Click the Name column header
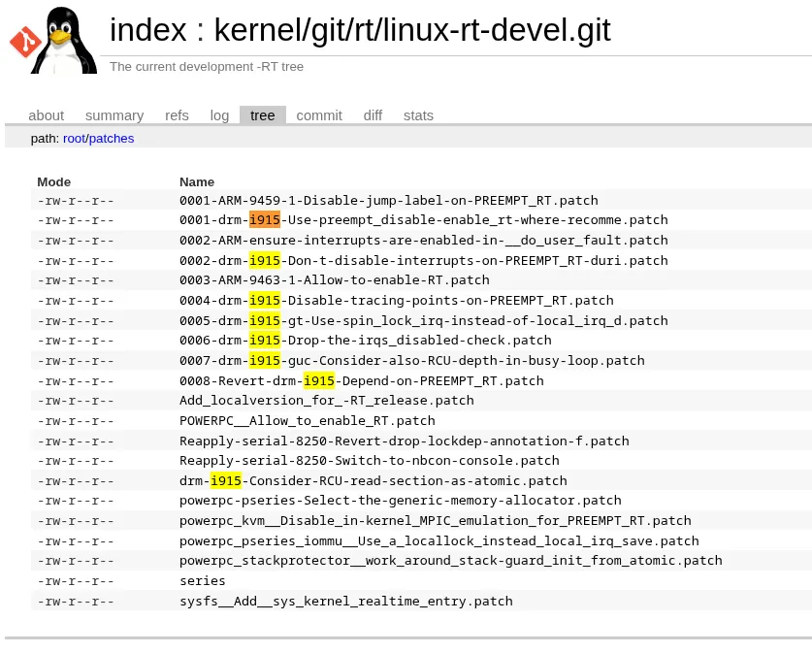This screenshot has width=812, height=653. tap(197, 182)
